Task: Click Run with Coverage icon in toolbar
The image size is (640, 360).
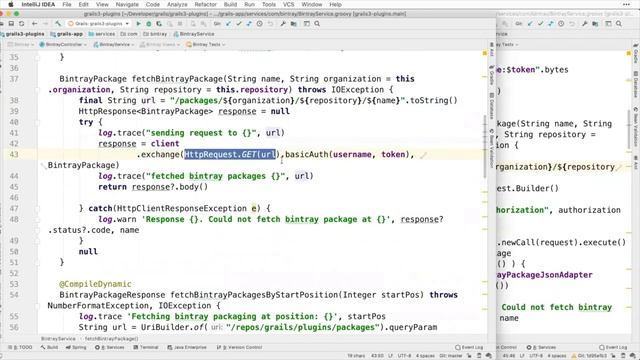Action: [x=159, y=24]
